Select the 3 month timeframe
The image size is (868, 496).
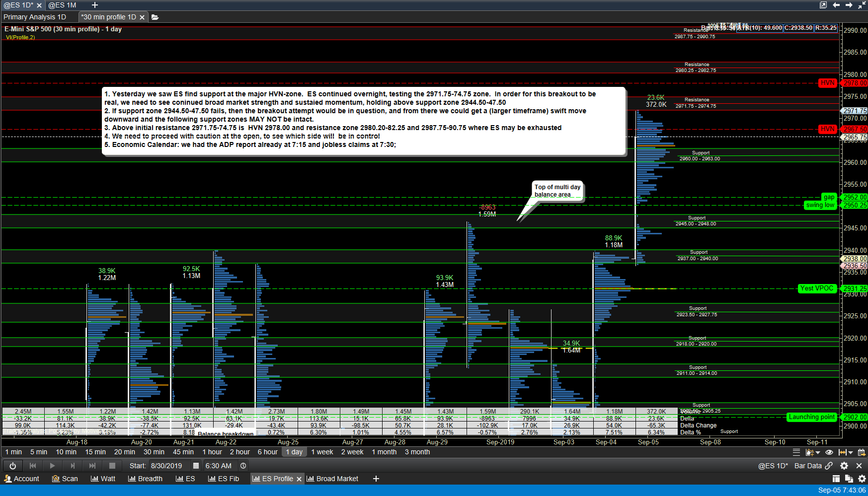417,452
